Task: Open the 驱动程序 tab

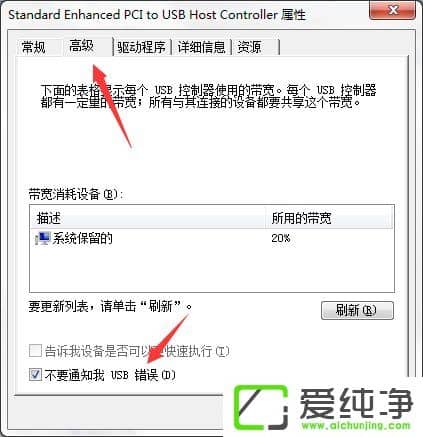Action: [x=141, y=47]
